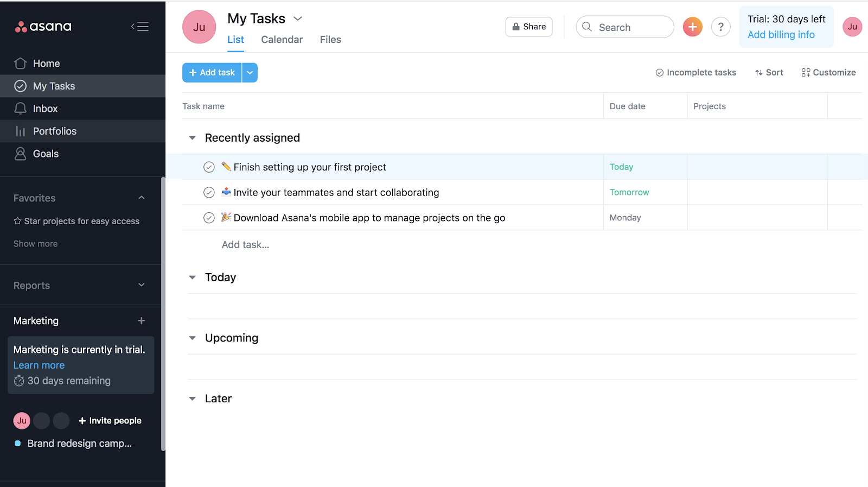The height and width of the screenshot is (487, 868).
Task: Click the Due date column header
Action: 628,106
